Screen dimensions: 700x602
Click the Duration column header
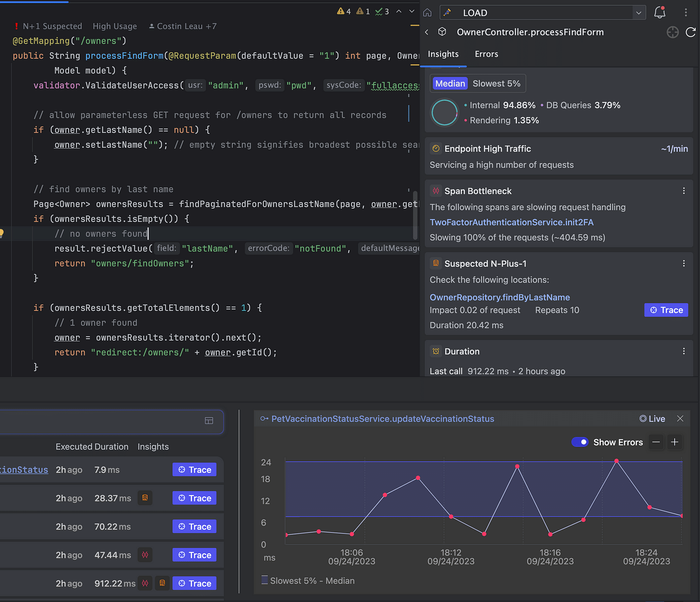pyautogui.click(x=112, y=447)
